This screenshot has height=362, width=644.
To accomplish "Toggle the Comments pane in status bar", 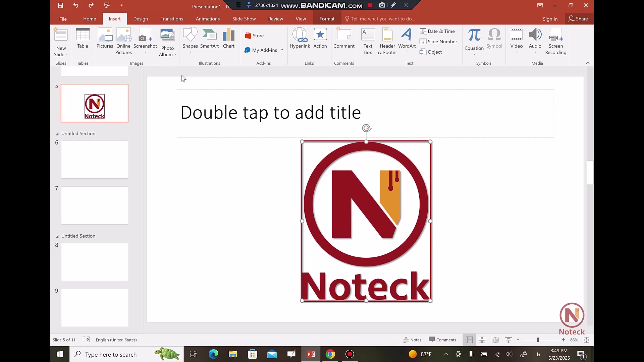I will pyautogui.click(x=442, y=340).
